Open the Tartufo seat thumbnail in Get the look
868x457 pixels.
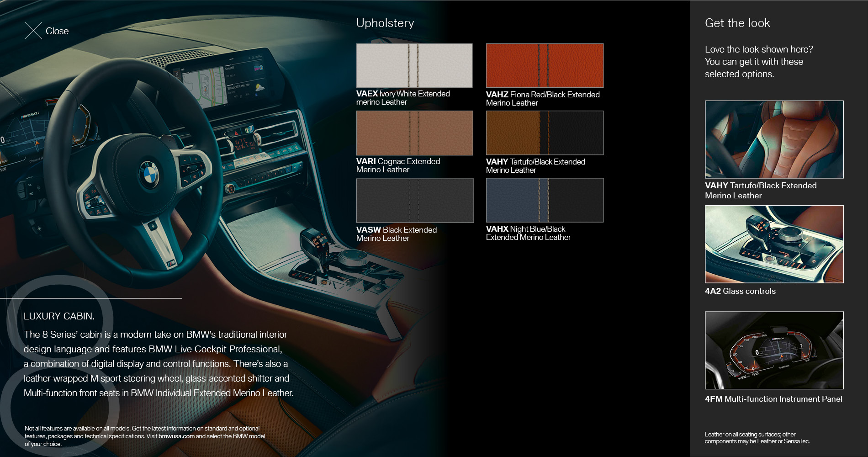774,139
